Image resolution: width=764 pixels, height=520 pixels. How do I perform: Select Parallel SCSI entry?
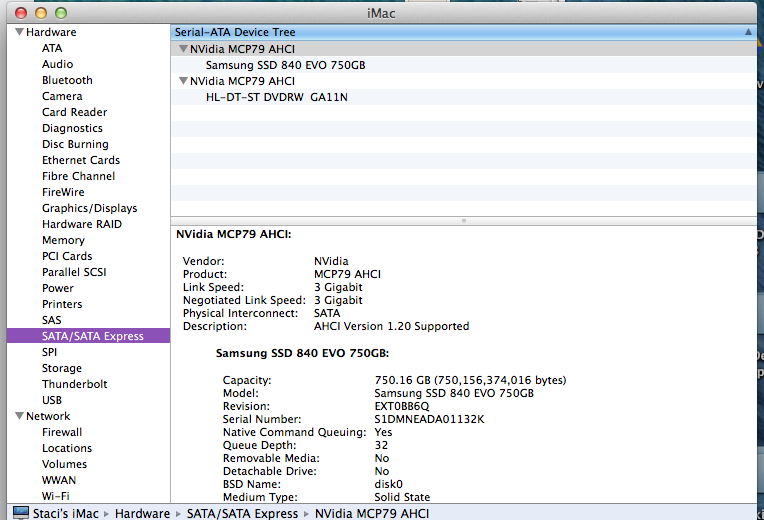click(74, 272)
